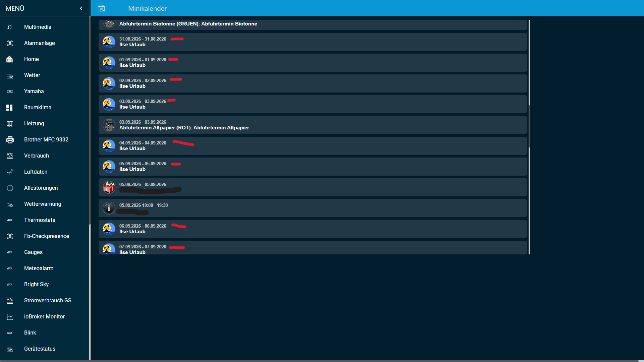Click the date text 04.09.2026 - 04.09.2026
The width and height of the screenshot is (644, 362).
pos(143,143)
